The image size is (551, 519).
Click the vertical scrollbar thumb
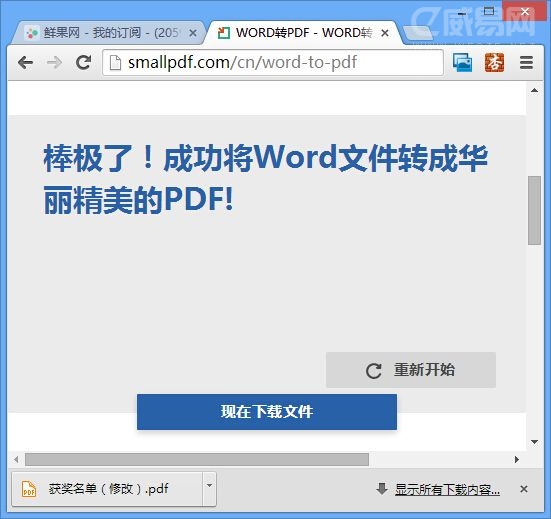534,210
